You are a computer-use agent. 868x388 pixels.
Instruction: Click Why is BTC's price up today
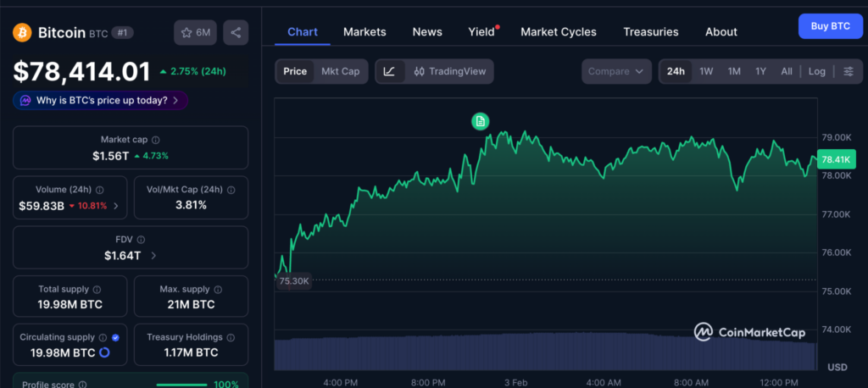[100, 100]
